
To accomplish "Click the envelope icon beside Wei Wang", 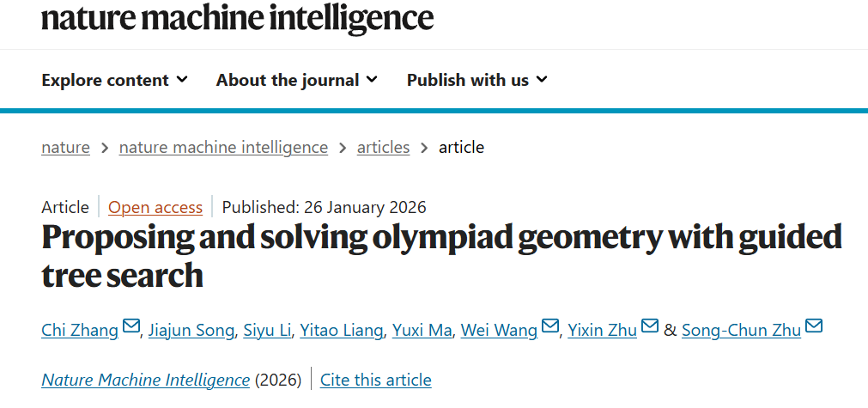I will 550,327.
